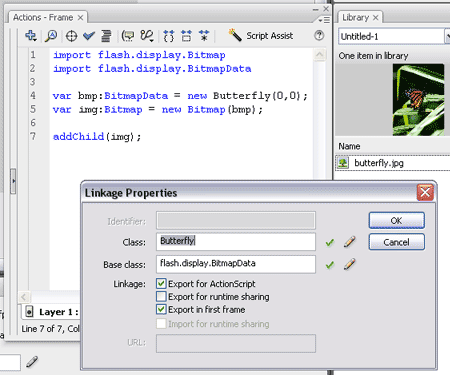Click the addChild(img) code line

tap(97, 137)
